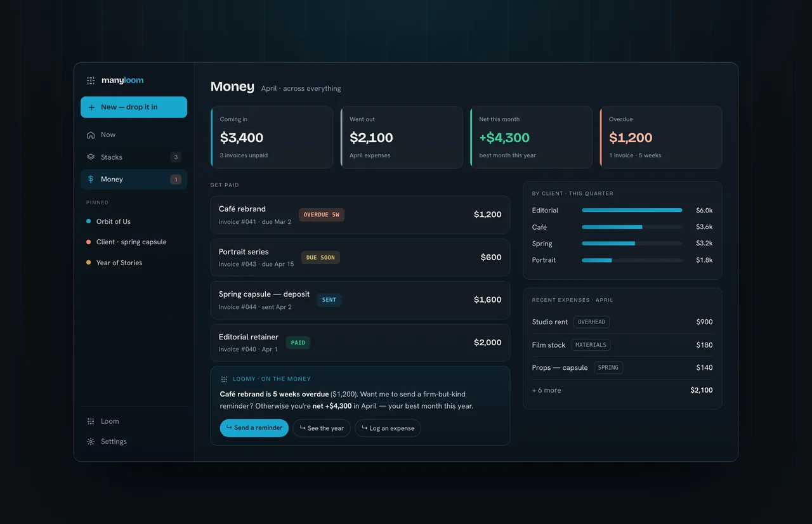Send a reminder for Café rebrand
812x524 pixels.
pos(254,428)
